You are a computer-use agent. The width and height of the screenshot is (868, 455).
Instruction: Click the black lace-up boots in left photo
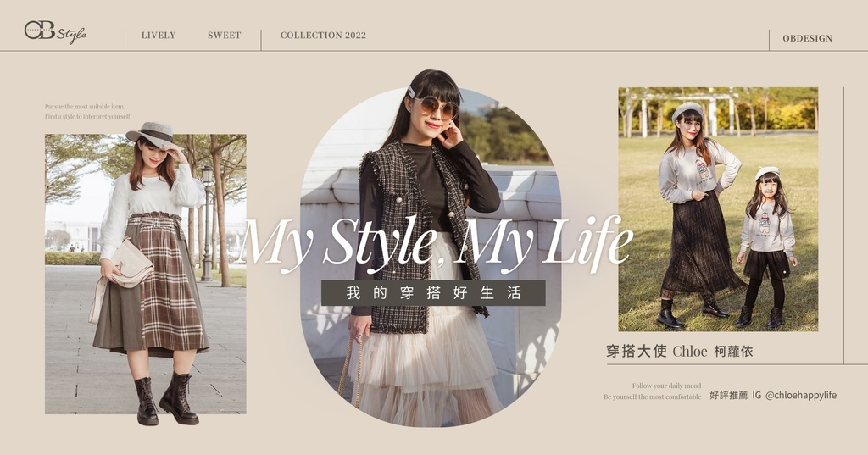165,400
